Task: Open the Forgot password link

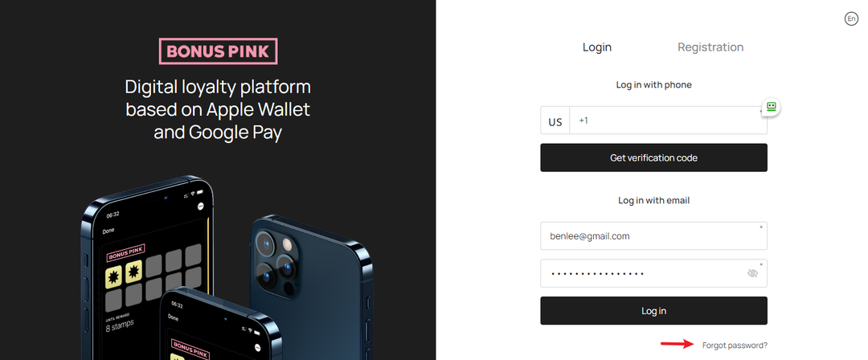Action: pos(735,345)
